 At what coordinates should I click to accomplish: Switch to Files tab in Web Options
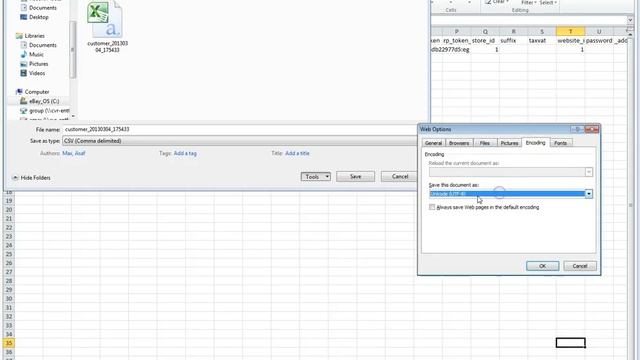point(484,143)
